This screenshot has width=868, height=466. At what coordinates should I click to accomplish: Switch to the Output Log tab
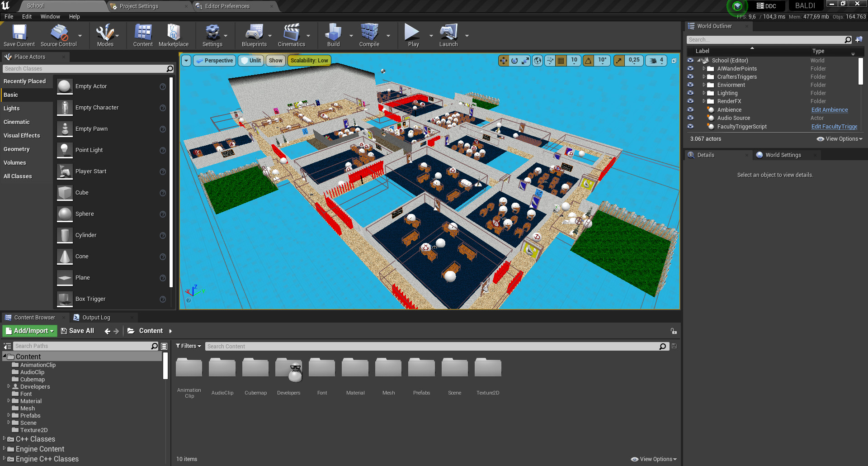(x=96, y=317)
